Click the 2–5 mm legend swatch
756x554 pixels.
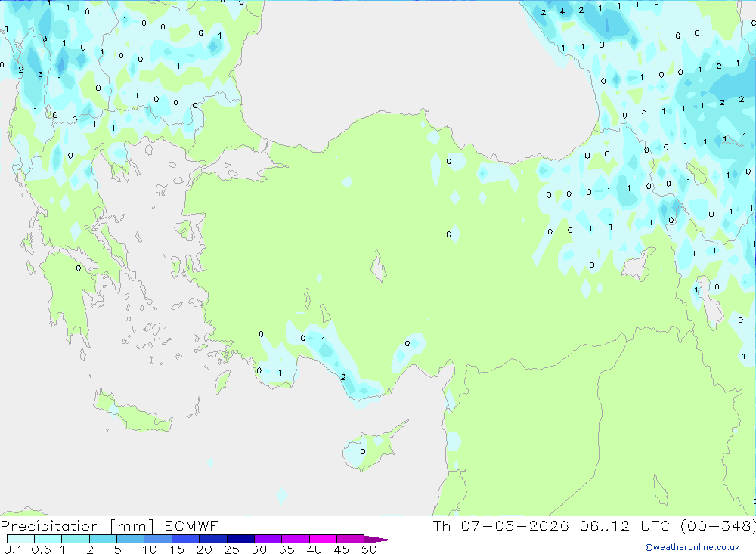(103, 539)
